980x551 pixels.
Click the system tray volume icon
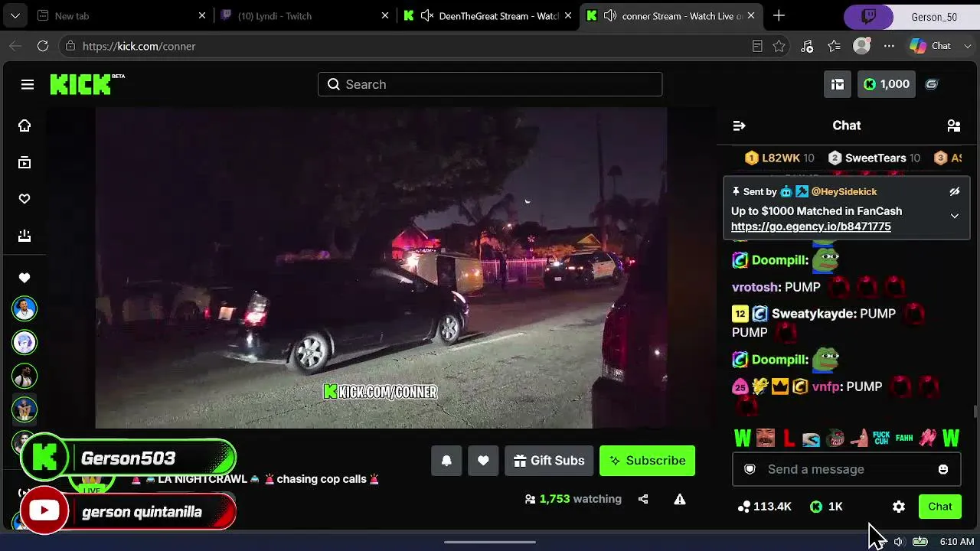pyautogui.click(x=899, y=542)
